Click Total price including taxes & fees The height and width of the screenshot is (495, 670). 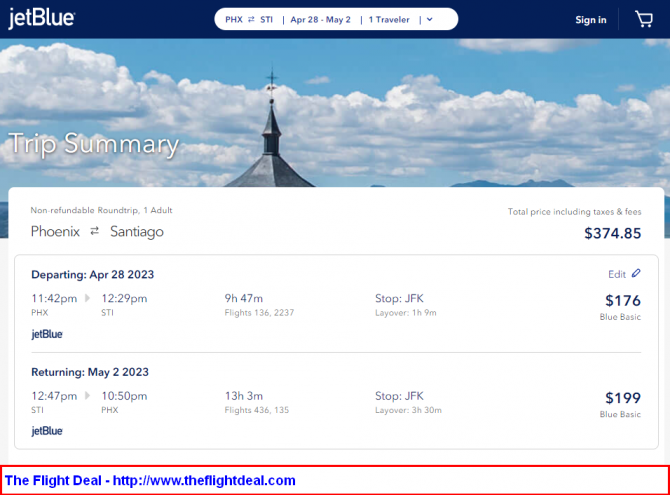pos(574,212)
